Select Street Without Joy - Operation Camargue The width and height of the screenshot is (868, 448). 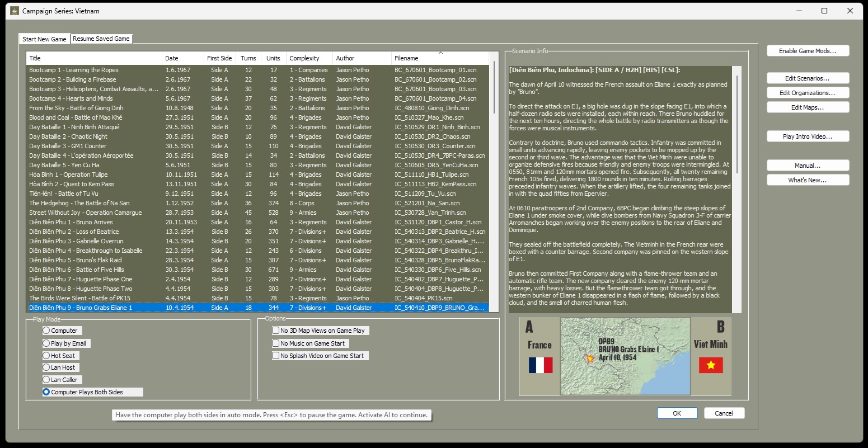(x=257, y=213)
